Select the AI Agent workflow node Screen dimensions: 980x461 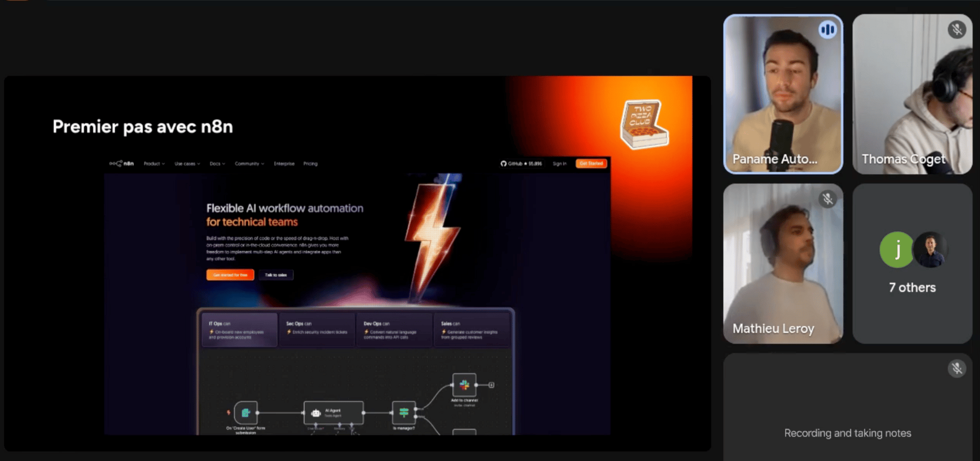point(333,413)
